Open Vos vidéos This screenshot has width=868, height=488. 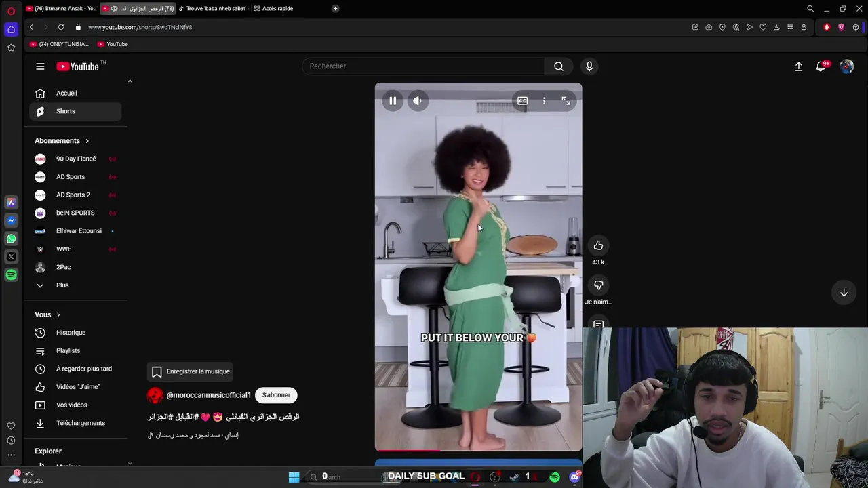(x=75, y=405)
